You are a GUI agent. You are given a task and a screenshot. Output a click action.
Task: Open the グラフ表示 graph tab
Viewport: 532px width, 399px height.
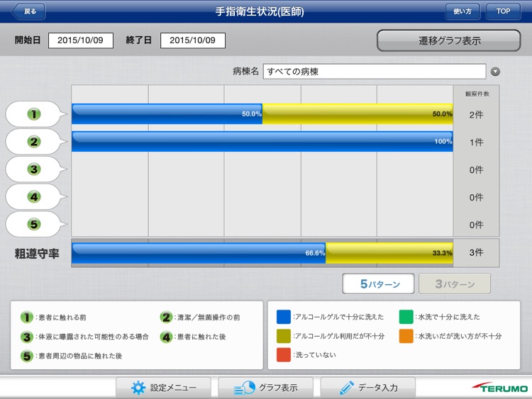coord(266,388)
